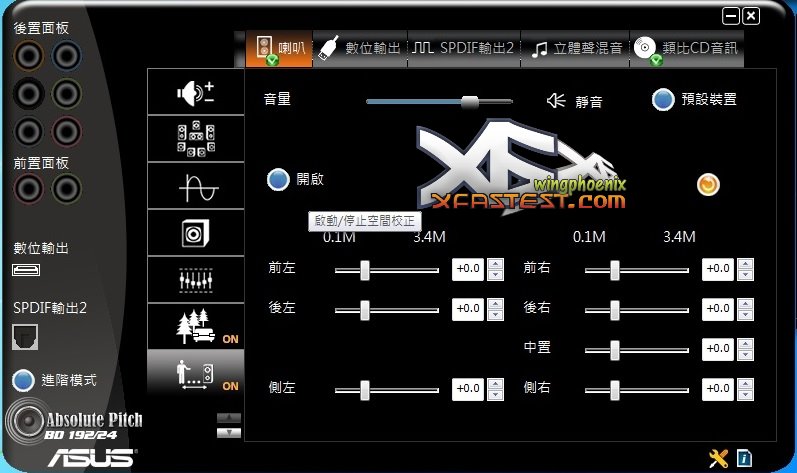Increase 前左 value with up stepper
797x473 pixels.
(495, 264)
